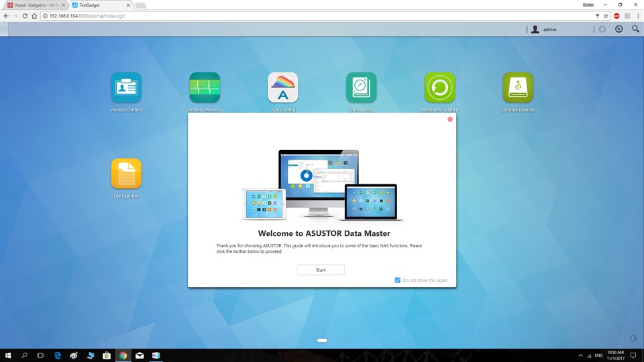Open the App Central icon
Screen dimensions: 644x362
click(282, 88)
